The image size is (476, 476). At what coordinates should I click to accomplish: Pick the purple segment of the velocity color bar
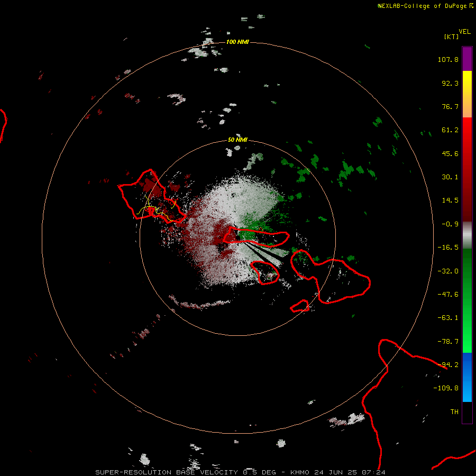click(x=467, y=59)
